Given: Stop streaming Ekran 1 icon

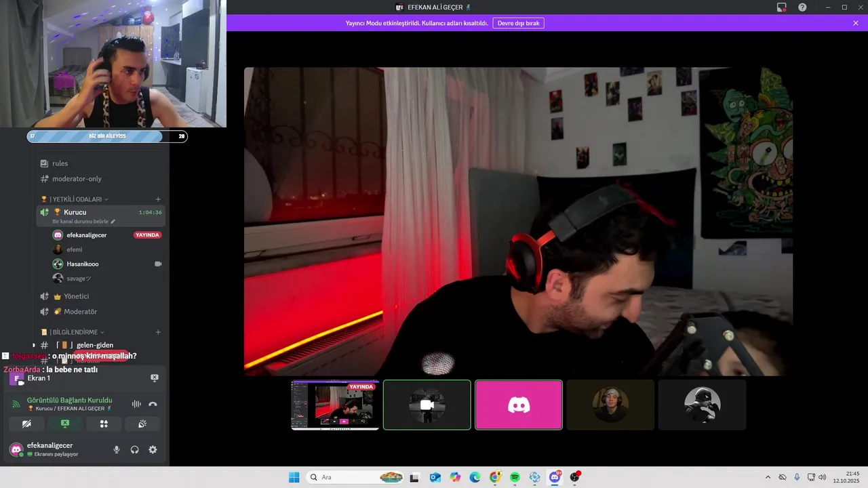Looking at the screenshot, I should click(154, 378).
